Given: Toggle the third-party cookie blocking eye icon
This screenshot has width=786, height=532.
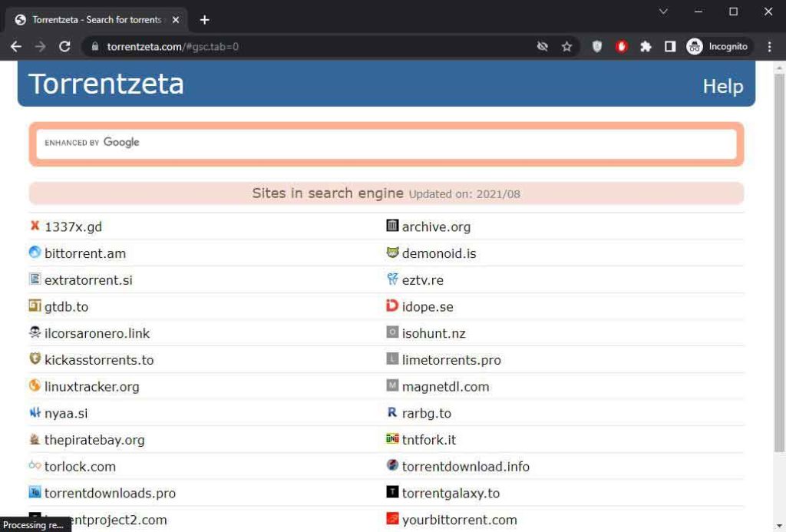Looking at the screenshot, I should tap(542, 47).
